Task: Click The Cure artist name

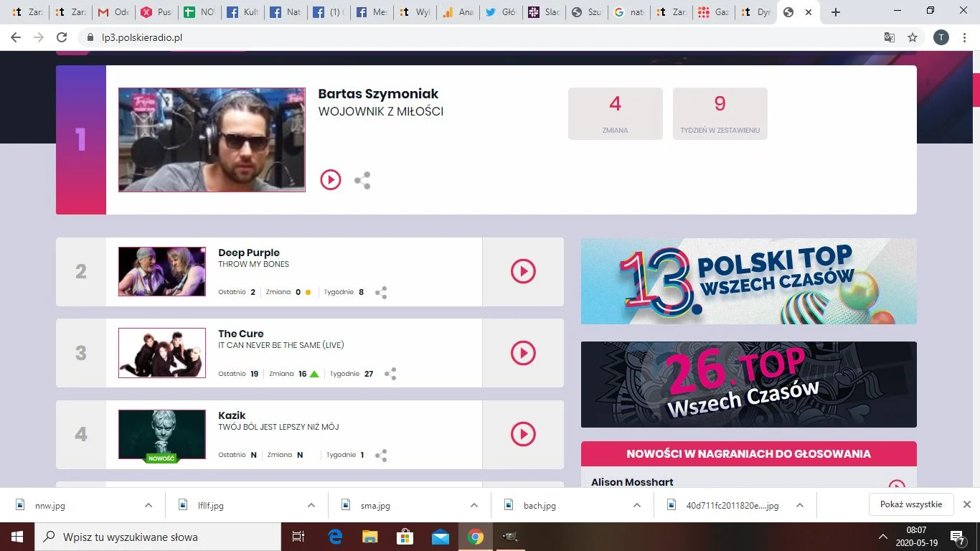Action: (241, 334)
